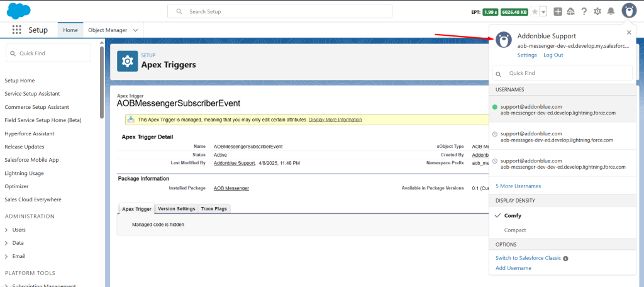Image resolution: width=644 pixels, height=287 pixels.
Task: Open Service Setup Assistant
Action: coord(32,94)
